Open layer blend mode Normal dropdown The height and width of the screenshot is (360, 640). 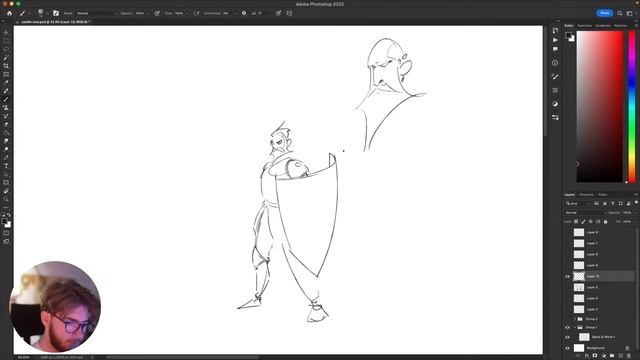click(x=585, y=213)
